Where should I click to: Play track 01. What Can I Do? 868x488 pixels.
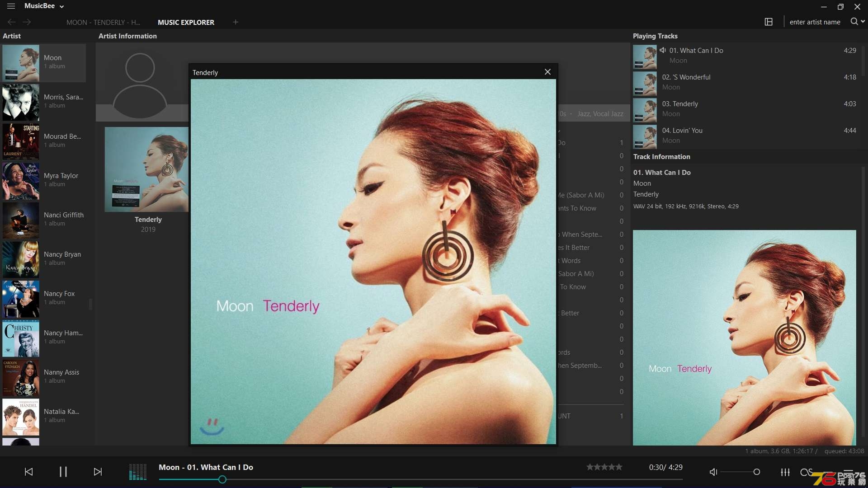[745, 56]
